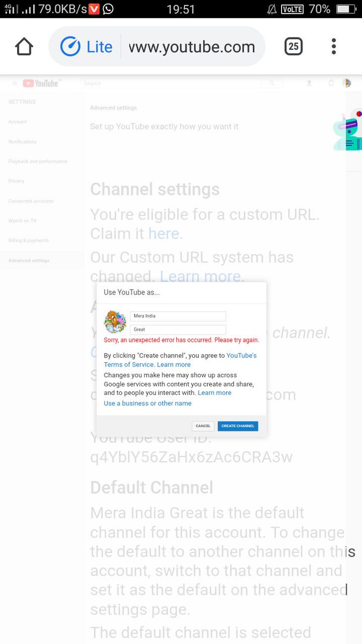
Task: Edit the 'Great' last name field
Action: [178, 330]
